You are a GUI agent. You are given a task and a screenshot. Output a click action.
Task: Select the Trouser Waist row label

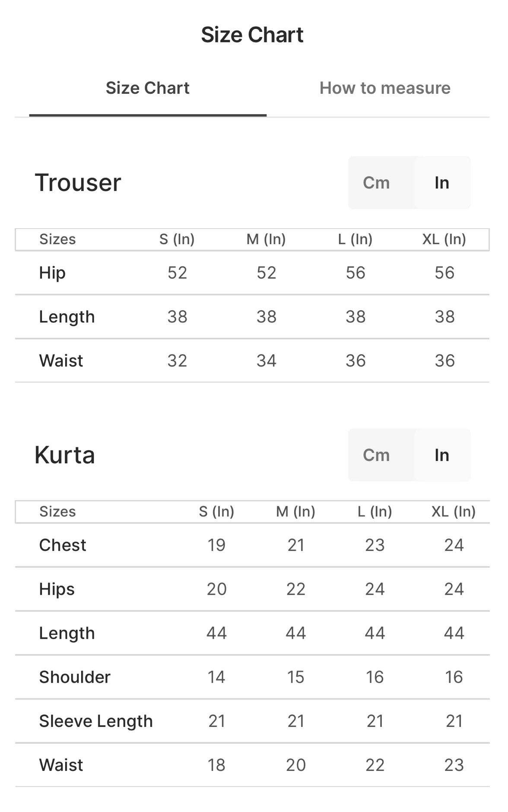[61, 361]
